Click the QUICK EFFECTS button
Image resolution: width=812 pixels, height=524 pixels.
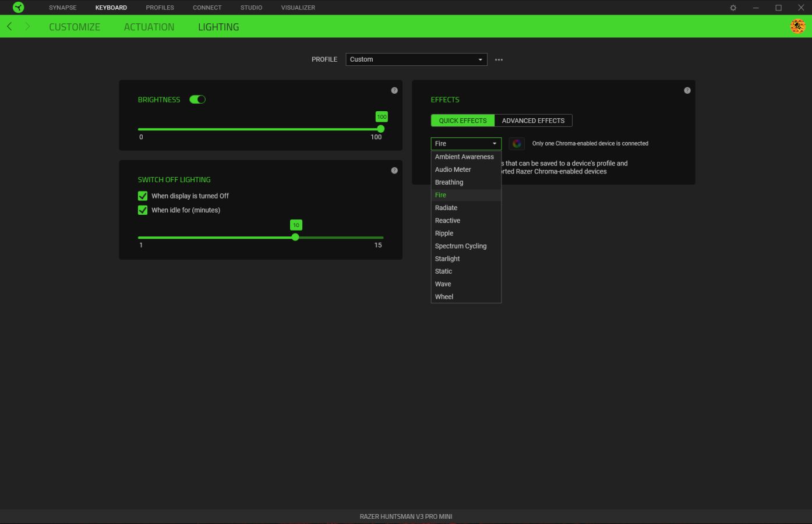[x=463, y=121]
